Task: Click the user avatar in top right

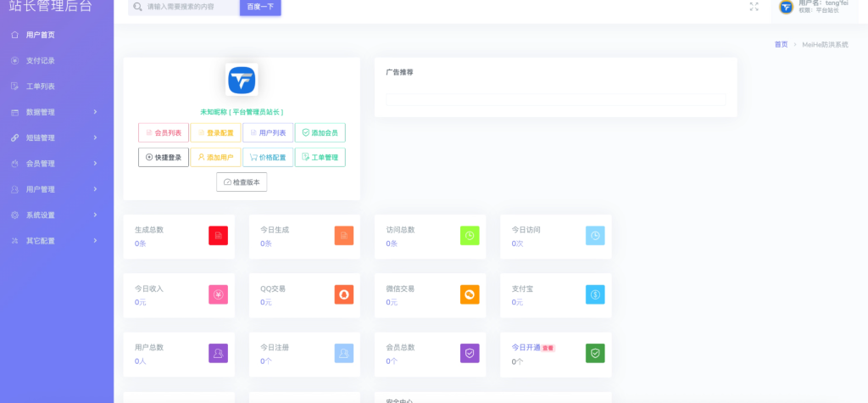Action: click(786, 8)
